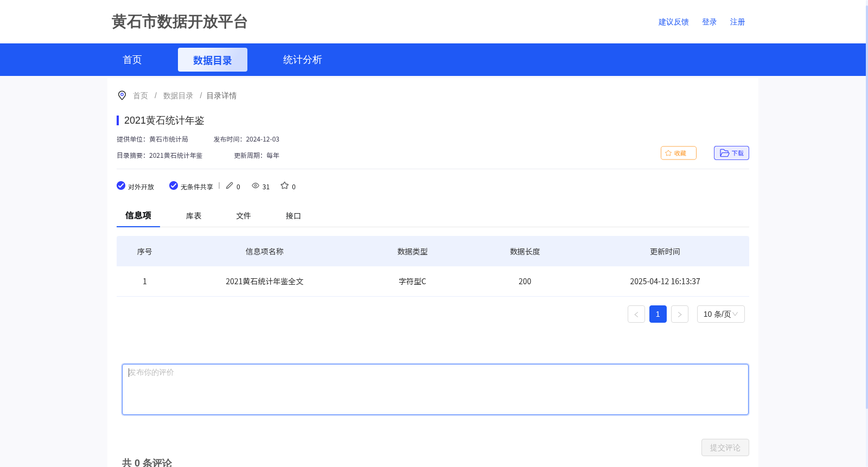Click the 数据类型 column header
868x467 pixels.
coord(412,252)
